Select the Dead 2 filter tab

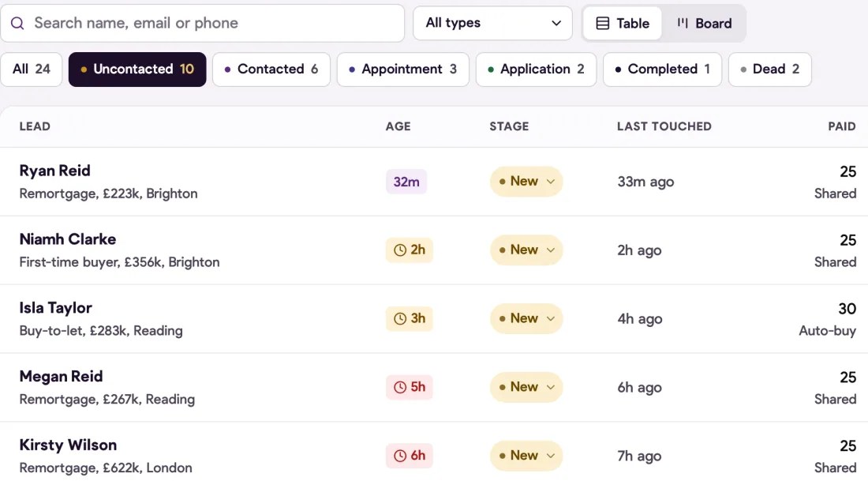click(x=770, y=70)
